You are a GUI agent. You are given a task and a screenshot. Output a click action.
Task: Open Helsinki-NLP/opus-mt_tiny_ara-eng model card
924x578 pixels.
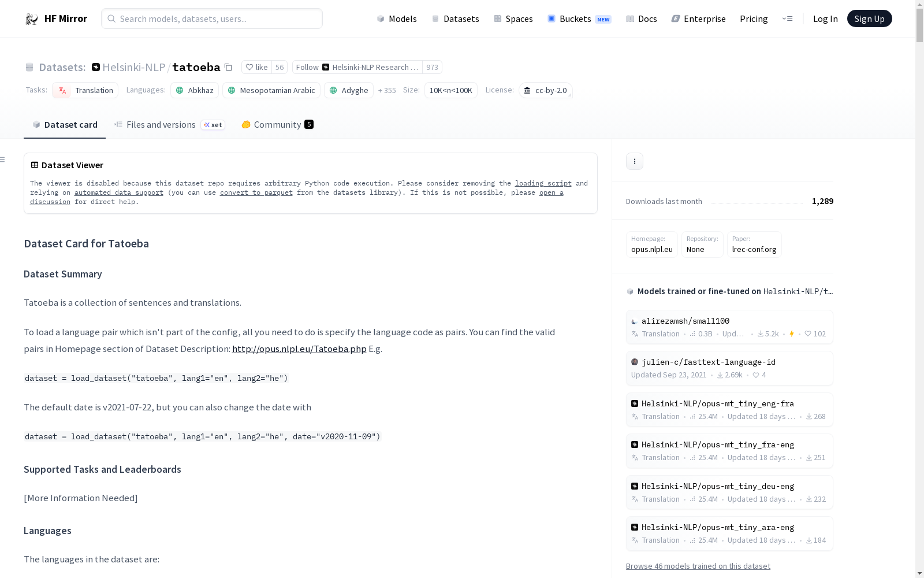click(729, 534)
